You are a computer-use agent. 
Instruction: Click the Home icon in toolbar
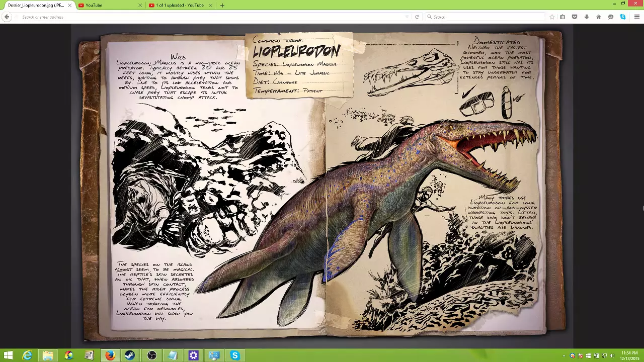tap(599, 17)
